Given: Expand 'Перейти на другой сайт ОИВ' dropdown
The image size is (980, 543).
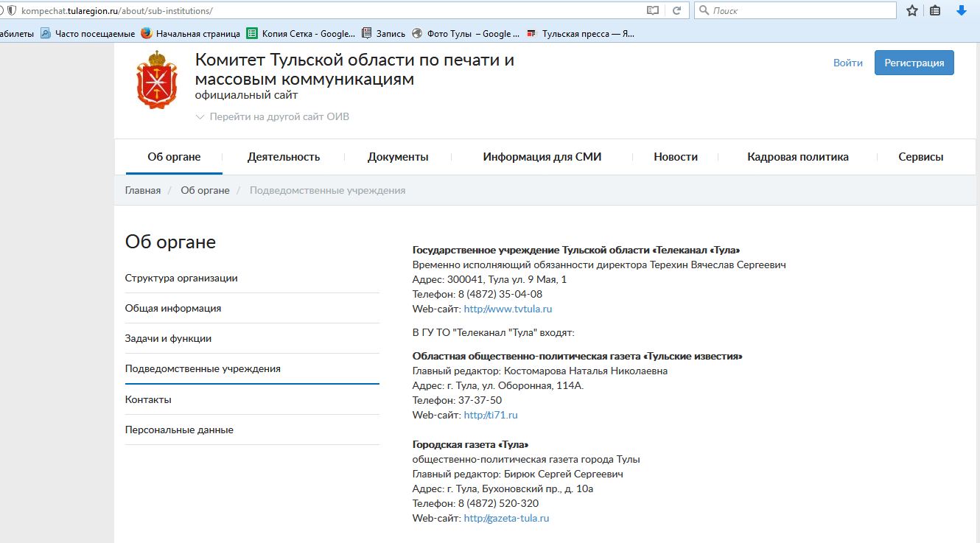Looking at the screenshot, I should [x=273, y=116].
